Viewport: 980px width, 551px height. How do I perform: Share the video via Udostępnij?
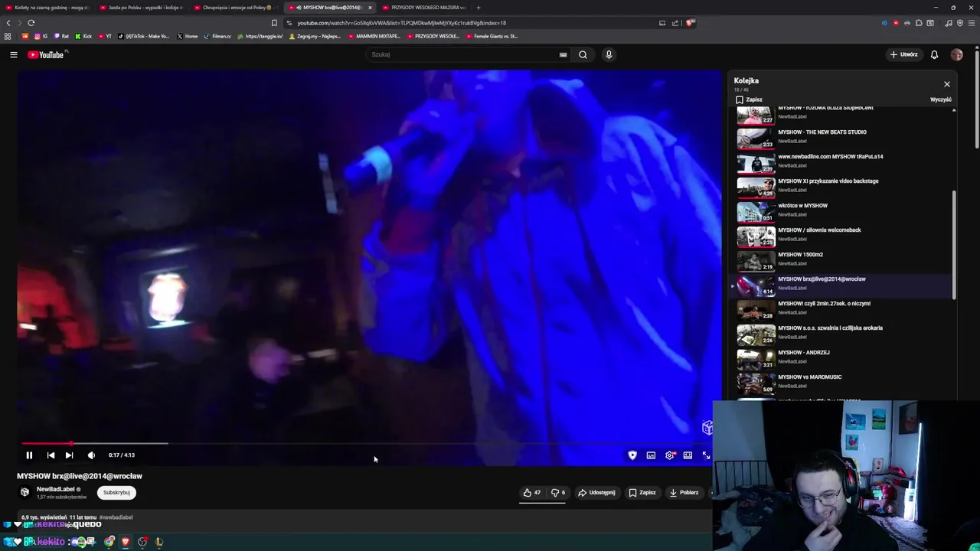click(x=596, y=493)
